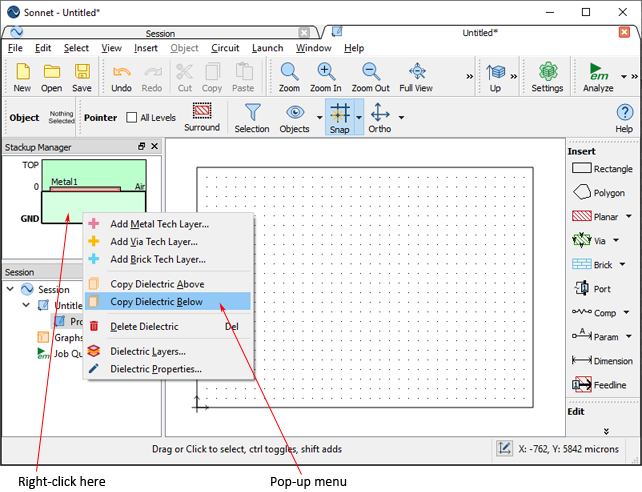Viewport: 642px width, 492px height.
Task: Open the Window menu
Action: point(314,48)
